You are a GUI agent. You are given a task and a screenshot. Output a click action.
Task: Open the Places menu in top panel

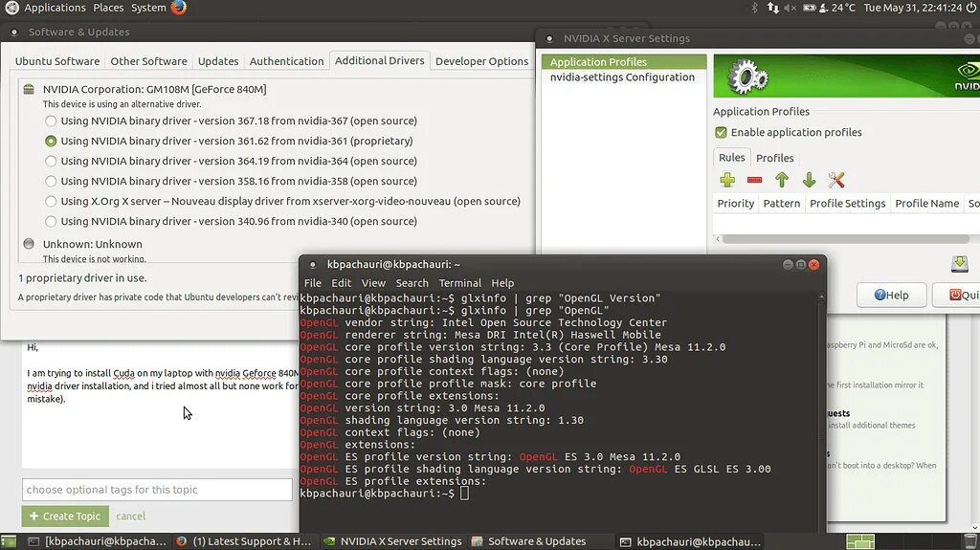[108, 8]
